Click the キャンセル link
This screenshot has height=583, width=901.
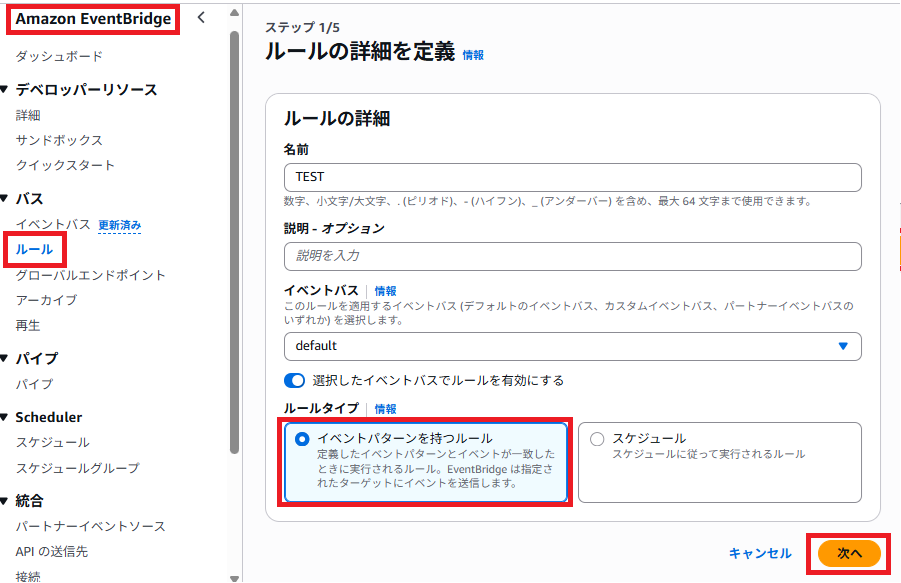[x=760, y=554]
